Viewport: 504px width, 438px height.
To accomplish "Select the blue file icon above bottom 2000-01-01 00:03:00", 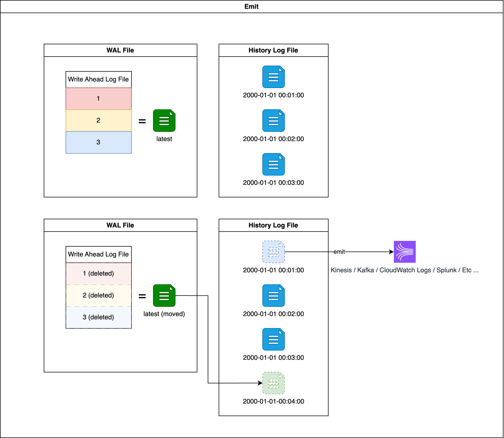I will tap(273, 339).
